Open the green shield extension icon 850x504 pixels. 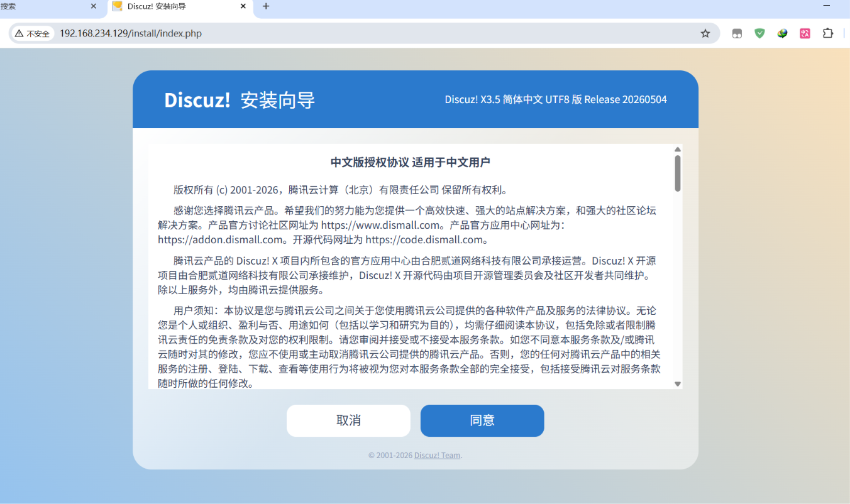click(759, 33)
